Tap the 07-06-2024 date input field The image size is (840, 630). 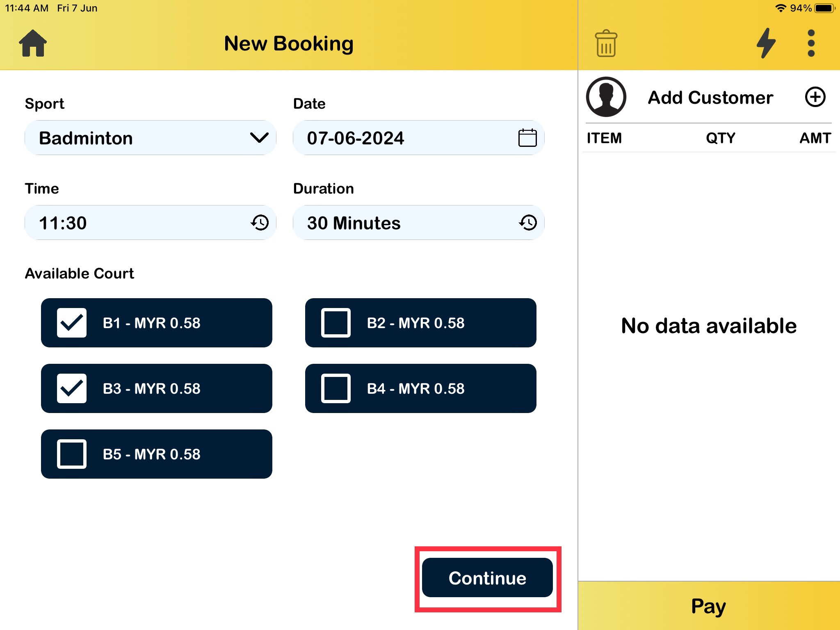tap(402, 138)
